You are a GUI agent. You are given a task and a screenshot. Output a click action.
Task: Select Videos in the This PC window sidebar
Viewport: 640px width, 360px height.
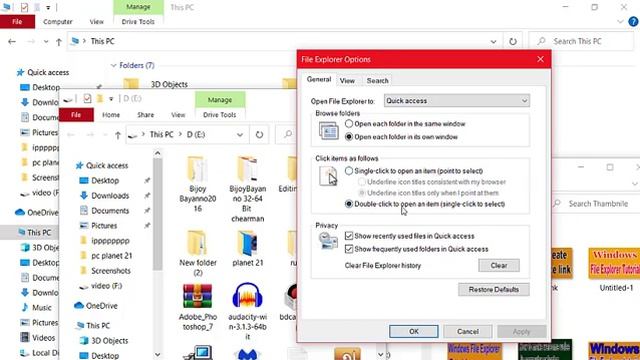pos(38,338)
